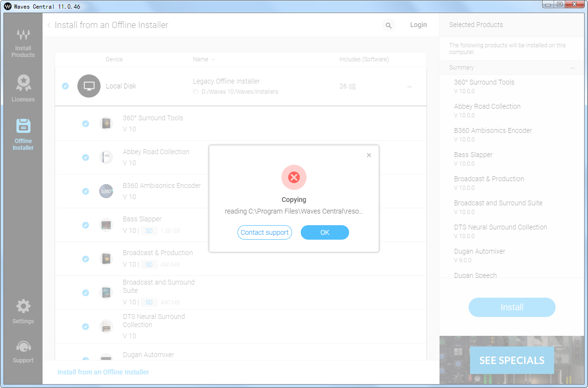Click the Device column header
Viewport: 588px width, 388px height.
(x=114, y=59)
